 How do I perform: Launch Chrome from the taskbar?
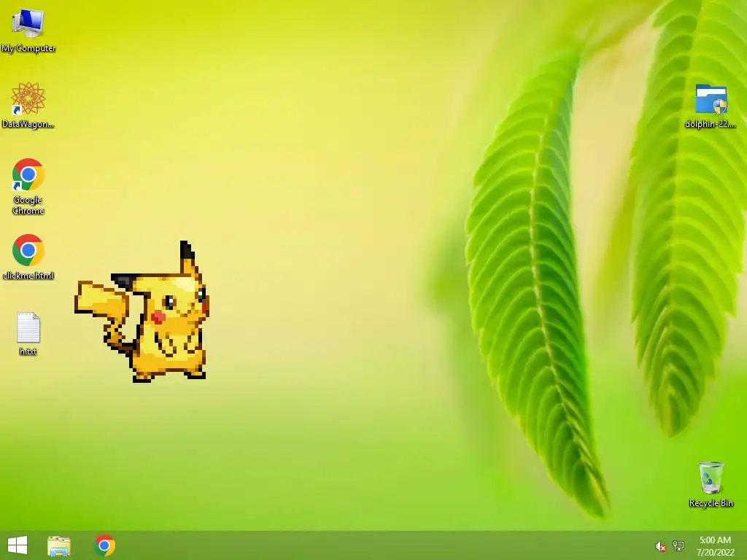pos(104,545)
